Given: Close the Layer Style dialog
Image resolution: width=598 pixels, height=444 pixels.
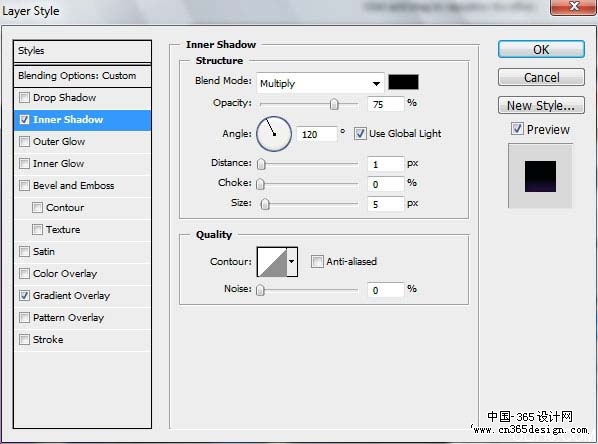Looking at the screenshot, I should pos(573,7).
